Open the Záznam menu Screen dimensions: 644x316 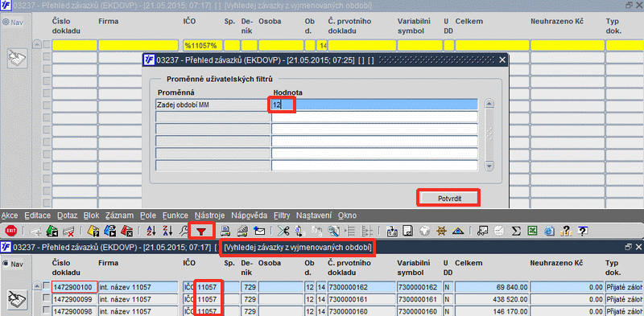[119, 215]
